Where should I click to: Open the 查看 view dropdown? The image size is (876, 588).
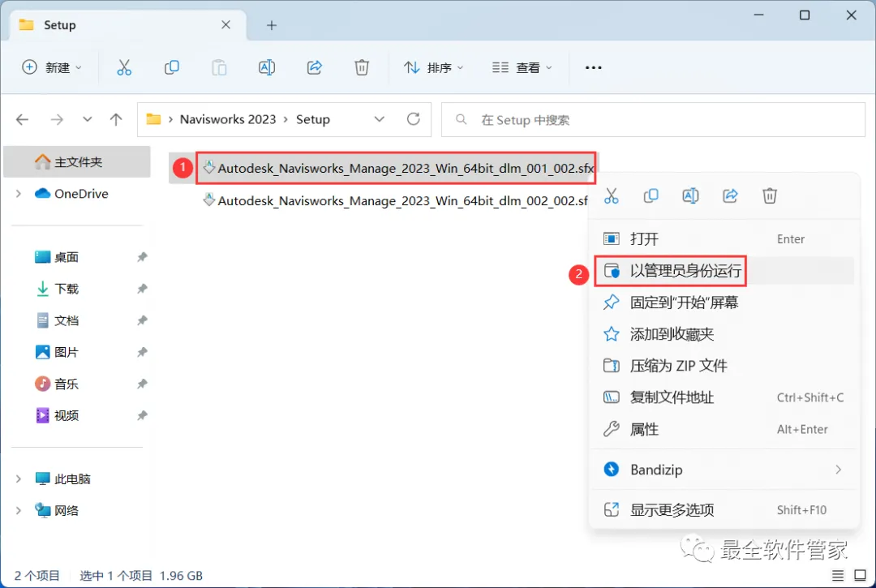522,67
